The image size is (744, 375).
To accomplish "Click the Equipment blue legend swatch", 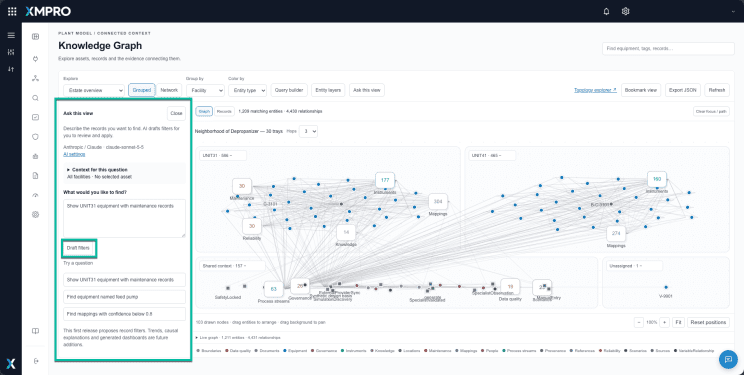I will [284, 351].
